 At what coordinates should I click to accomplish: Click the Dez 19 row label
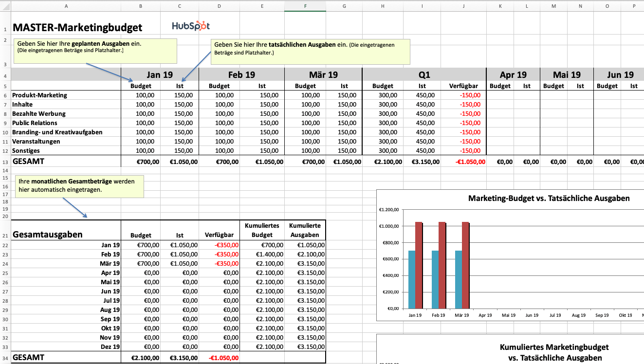[x=110, y=347]
